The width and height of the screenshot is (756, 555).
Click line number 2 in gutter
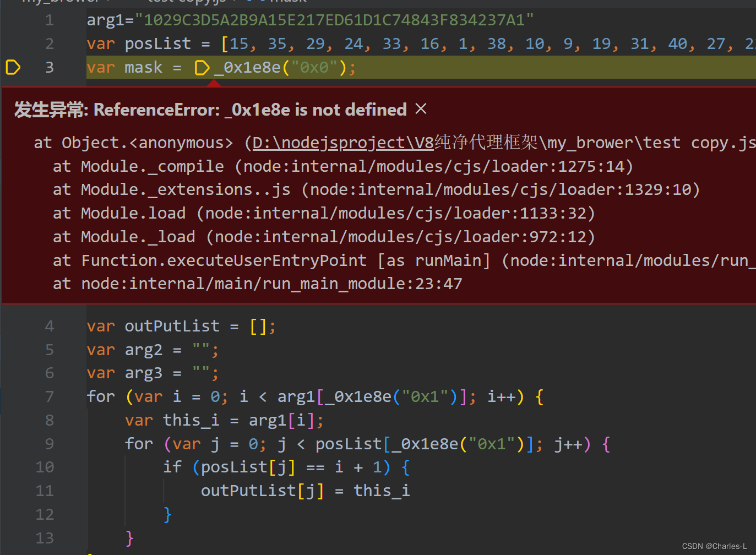[50, 43]
